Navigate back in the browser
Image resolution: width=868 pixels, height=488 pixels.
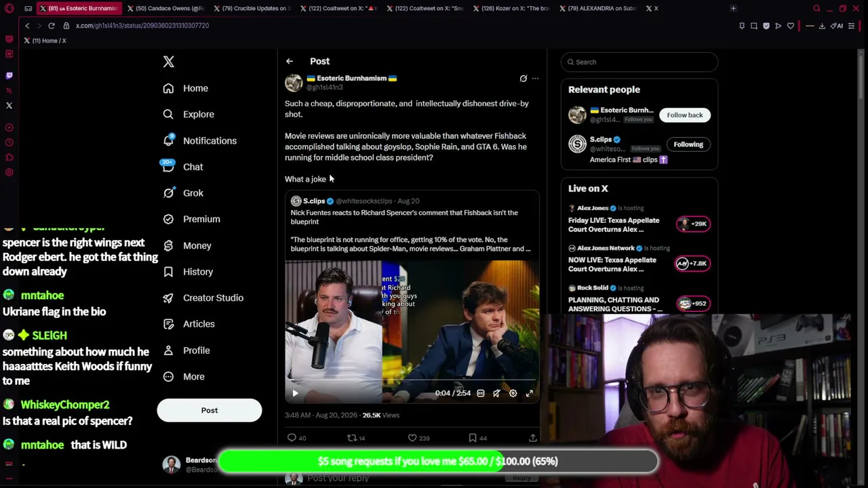tap(27, 26)
